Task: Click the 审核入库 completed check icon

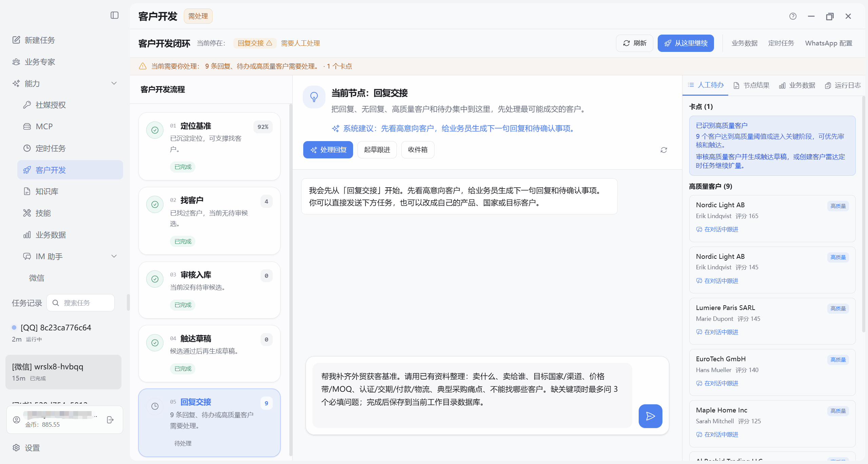Action: (x=155, y=279)
